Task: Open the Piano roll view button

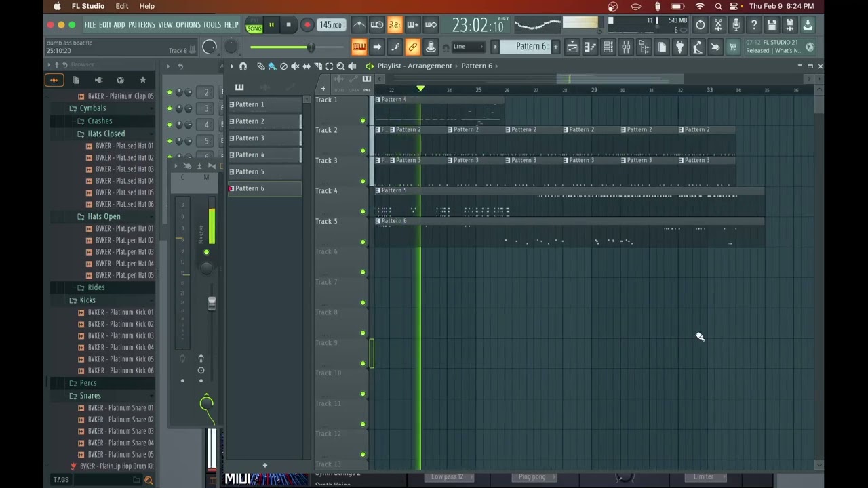Action: pyautogui.click(x=590, y=47)
